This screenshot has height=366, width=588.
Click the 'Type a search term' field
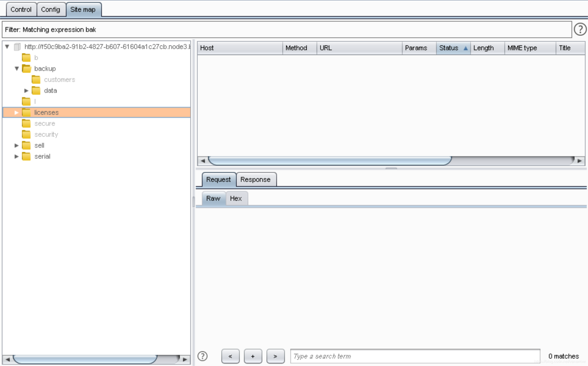[415, 356]
